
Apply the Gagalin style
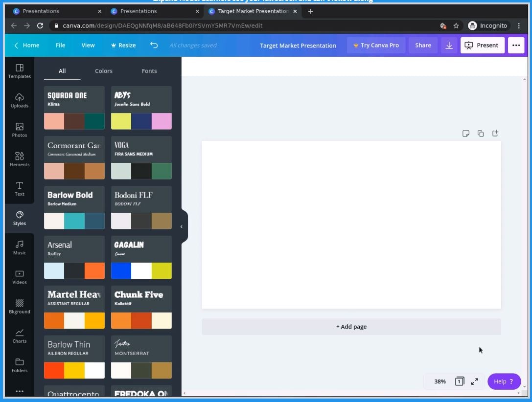pyautogui.click(x=141, y=257)
